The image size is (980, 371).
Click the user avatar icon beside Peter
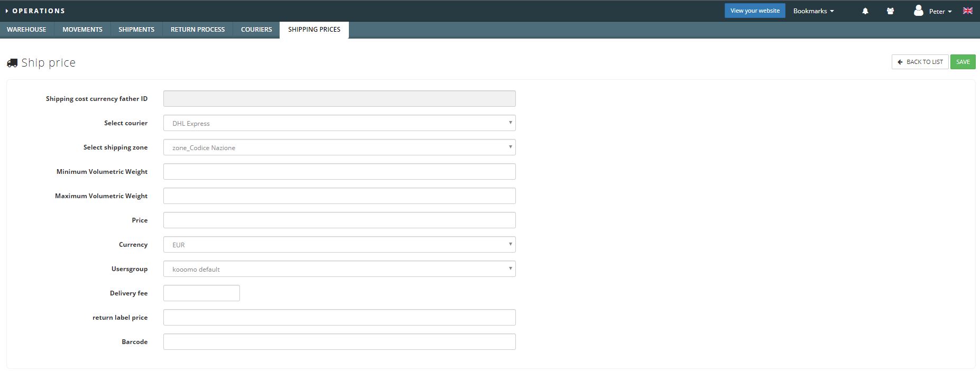tap(919, 11)
